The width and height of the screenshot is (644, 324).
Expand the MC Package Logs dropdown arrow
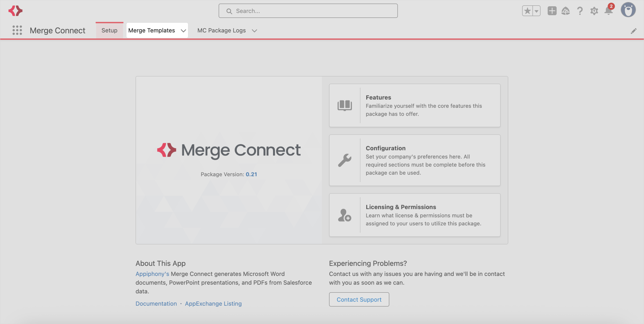point(254,31)
